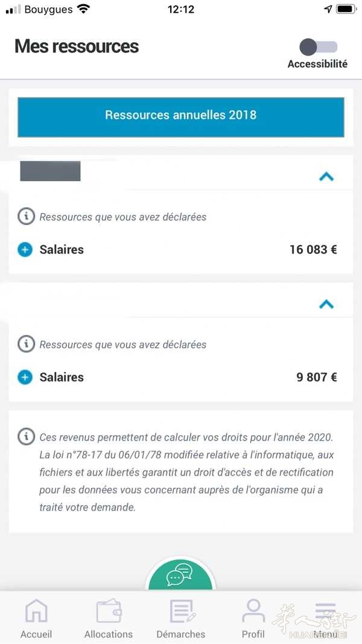Expand Salaires details showing 9 807 €
The image size is (362, 644).
click(x=25, y=377)
